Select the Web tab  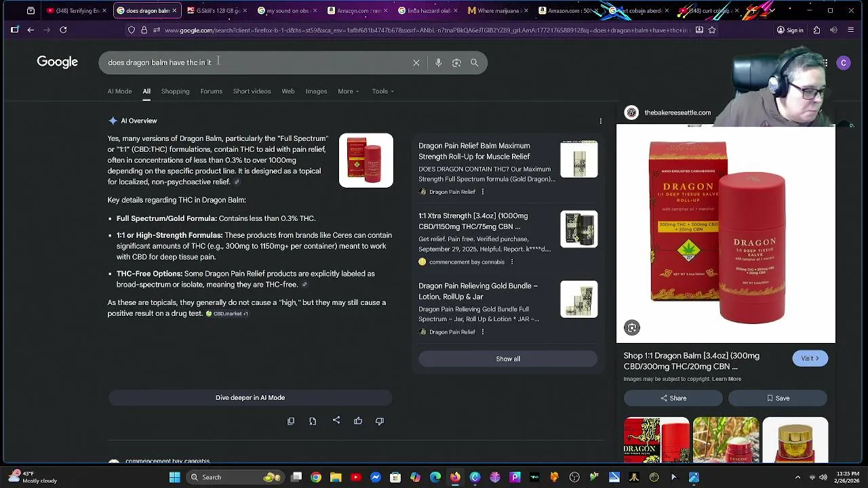point(288,91)
